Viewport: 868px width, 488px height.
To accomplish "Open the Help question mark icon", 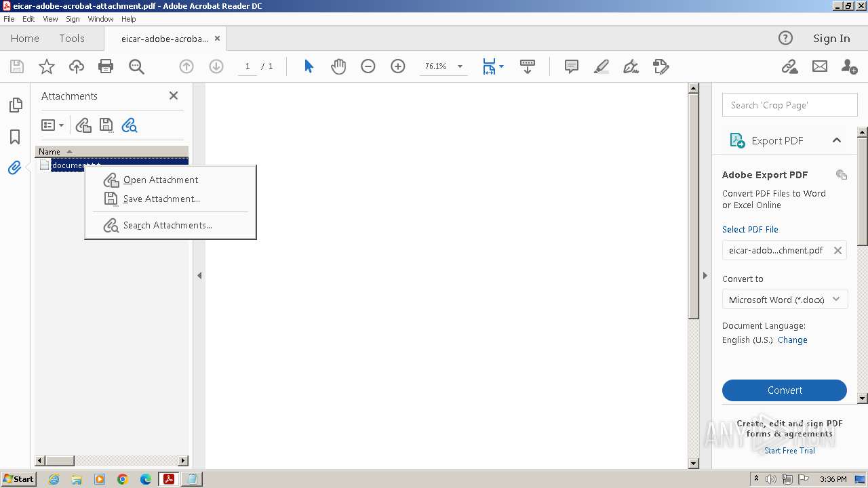I will tap(785, 38).
